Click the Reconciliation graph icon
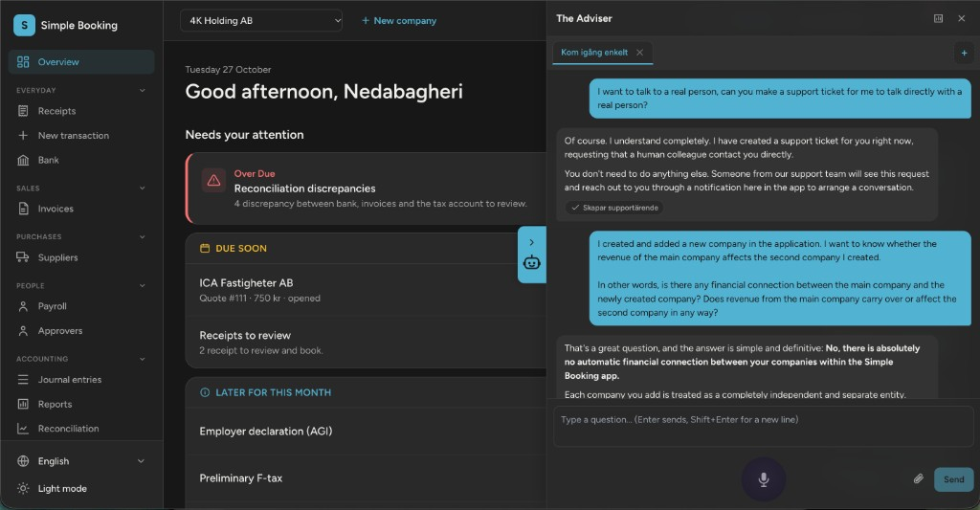 23,428
